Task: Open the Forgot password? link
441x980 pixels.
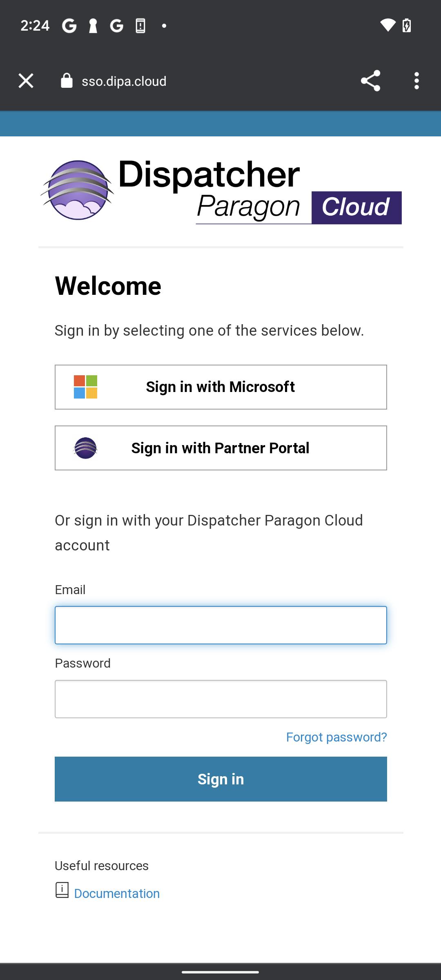Action: tap(336, 737)
